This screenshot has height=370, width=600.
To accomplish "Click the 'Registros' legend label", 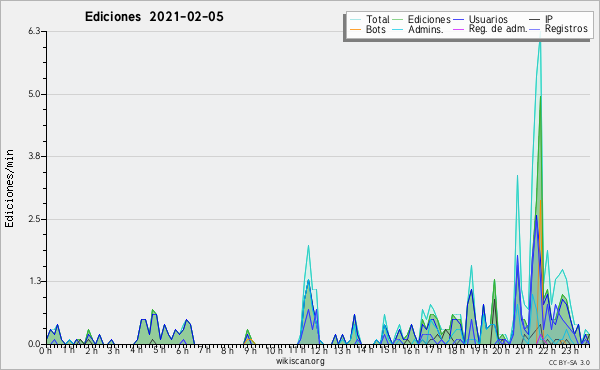I will tap(566, 29).
